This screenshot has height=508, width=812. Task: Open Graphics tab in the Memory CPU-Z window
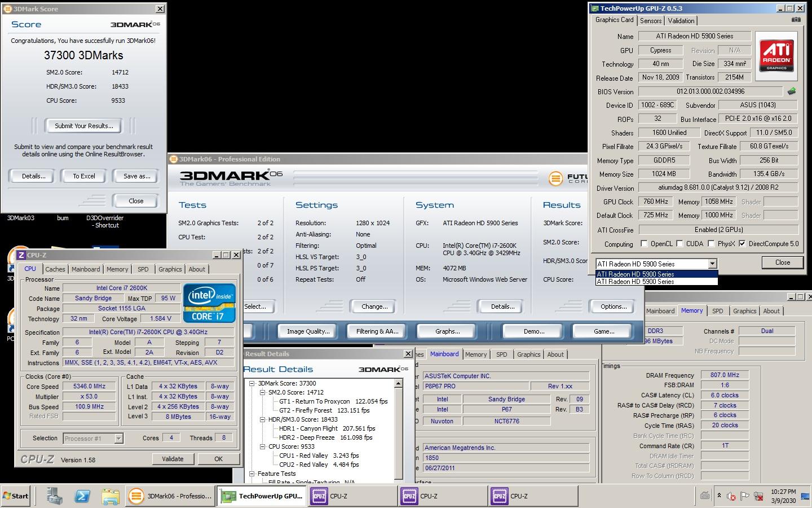click(x=744, y=311)
